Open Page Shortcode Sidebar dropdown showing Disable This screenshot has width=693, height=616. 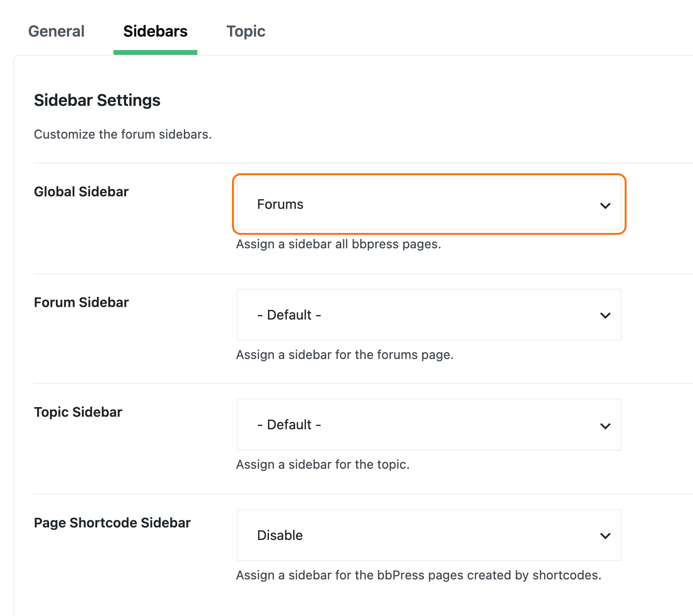(429, 535)
